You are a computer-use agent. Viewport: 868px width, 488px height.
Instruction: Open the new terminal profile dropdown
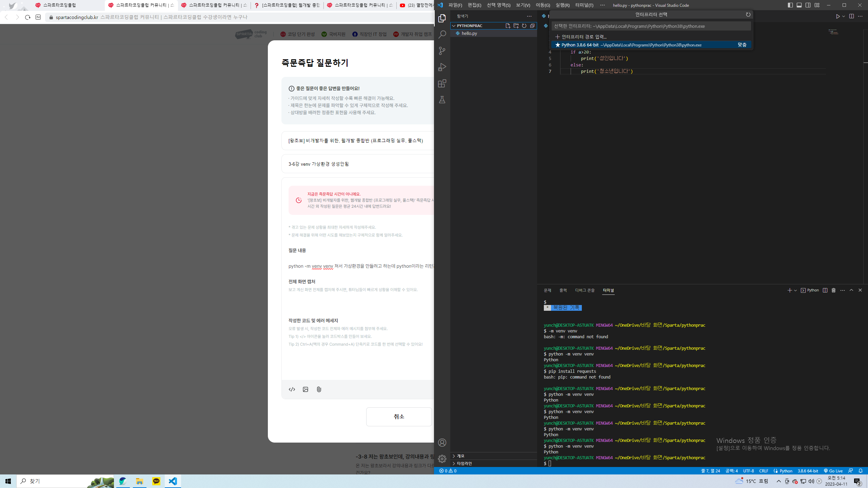(795, 290)
